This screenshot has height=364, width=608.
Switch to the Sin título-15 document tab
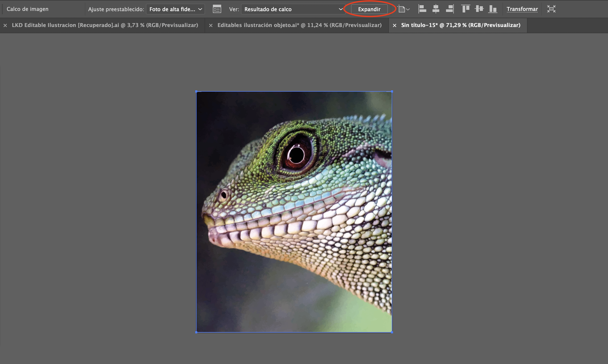(x=460, y=25)
